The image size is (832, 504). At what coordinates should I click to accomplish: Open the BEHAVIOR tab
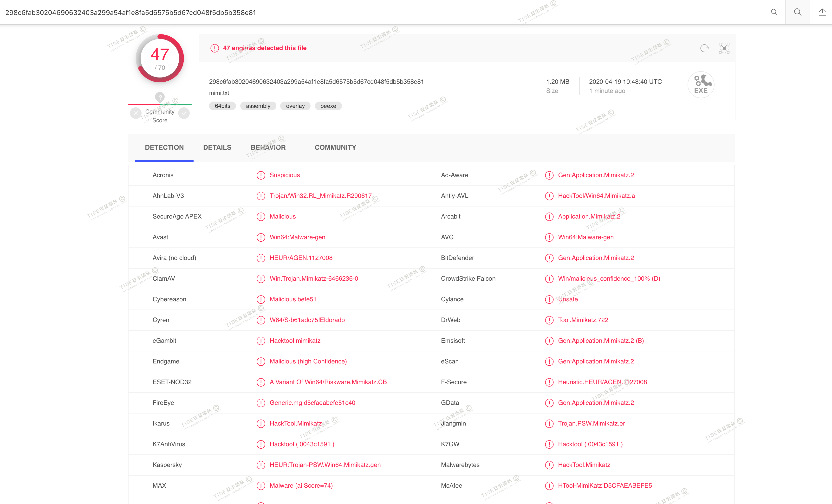tap(268, 148)
